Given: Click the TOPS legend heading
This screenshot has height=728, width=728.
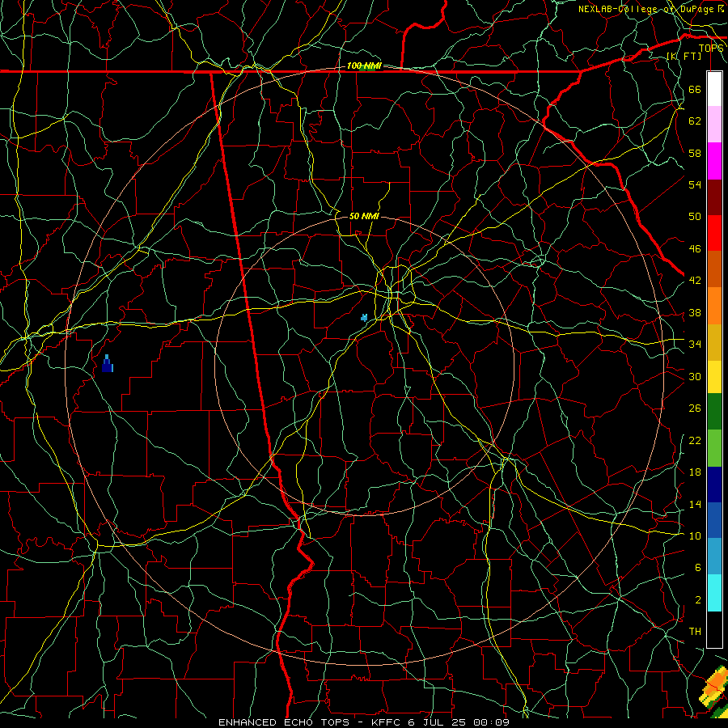Looking at the screenshot, I should [711, 48].
